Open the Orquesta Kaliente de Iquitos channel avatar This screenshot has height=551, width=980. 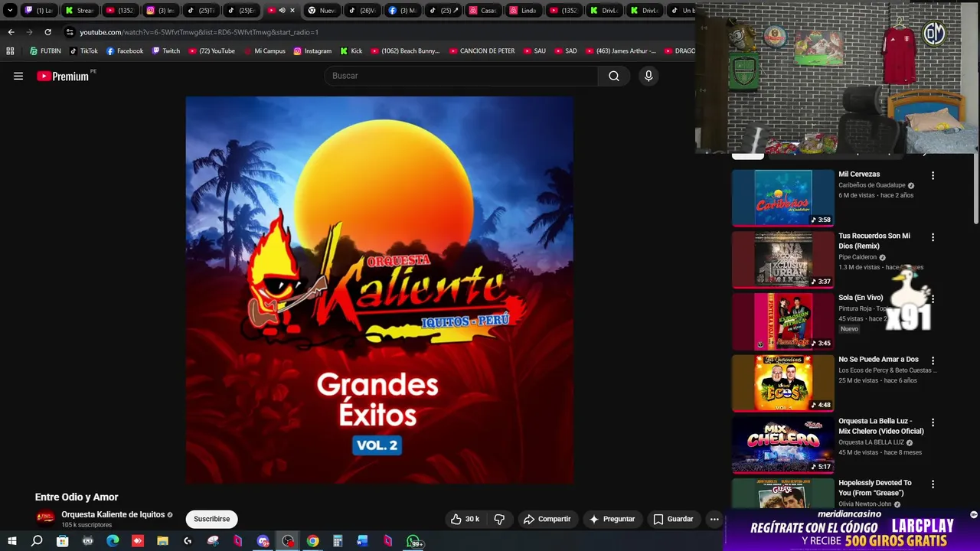46,518
